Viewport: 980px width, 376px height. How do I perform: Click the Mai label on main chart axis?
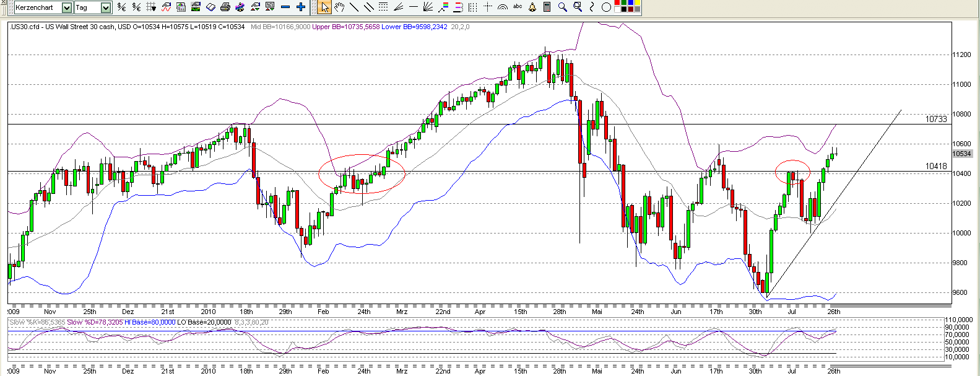(597, 312)
